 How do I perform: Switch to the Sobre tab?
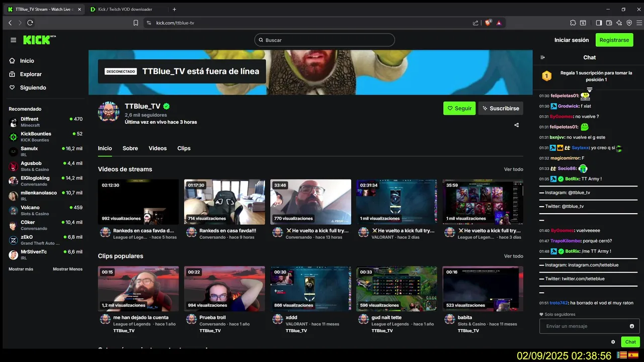click(x=130, y=148)
